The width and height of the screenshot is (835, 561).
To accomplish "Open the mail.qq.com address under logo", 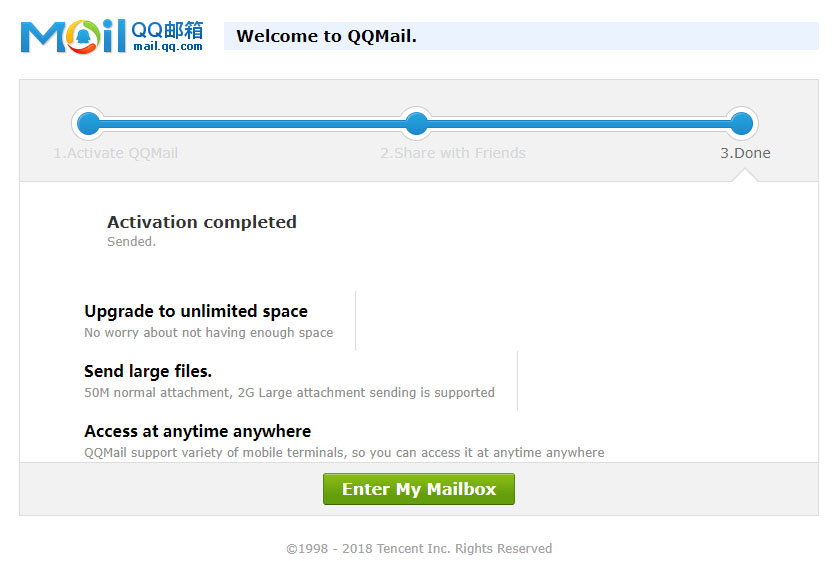I will click(x=167, y=46).
